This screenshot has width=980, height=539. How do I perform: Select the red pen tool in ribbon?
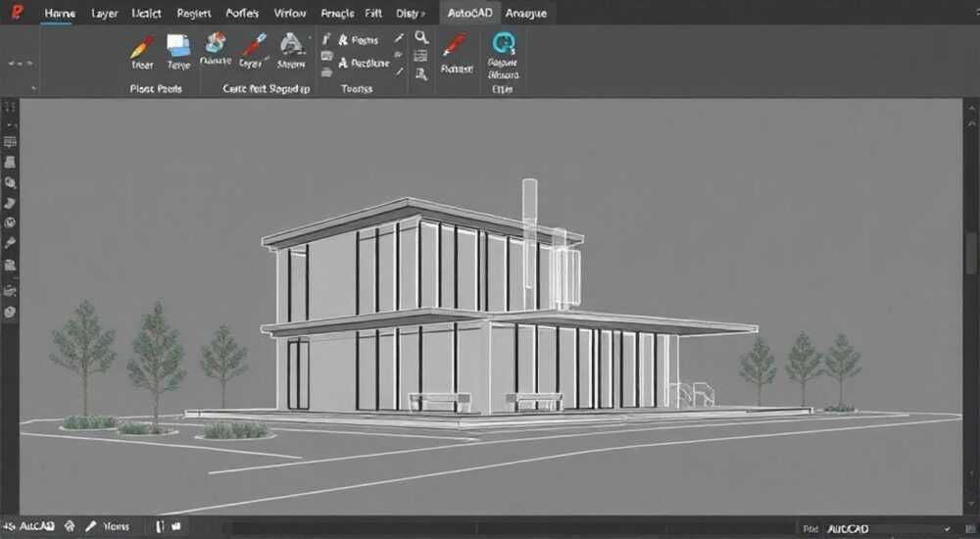[254, 45]
